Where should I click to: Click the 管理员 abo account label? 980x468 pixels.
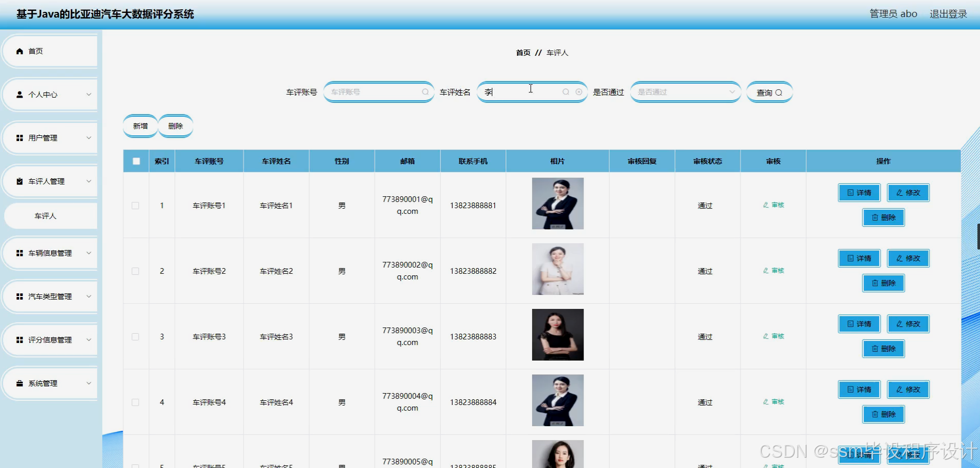(x=893, y=14)
